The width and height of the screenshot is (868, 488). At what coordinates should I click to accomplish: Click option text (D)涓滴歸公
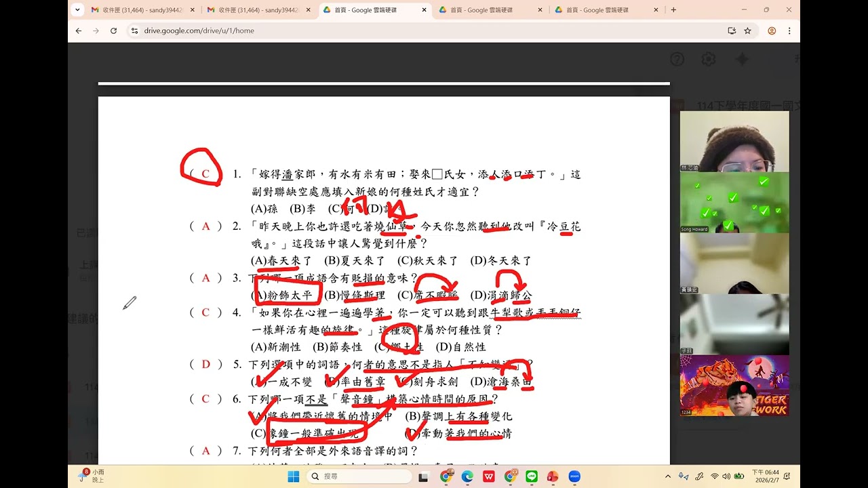click(501, 296)
